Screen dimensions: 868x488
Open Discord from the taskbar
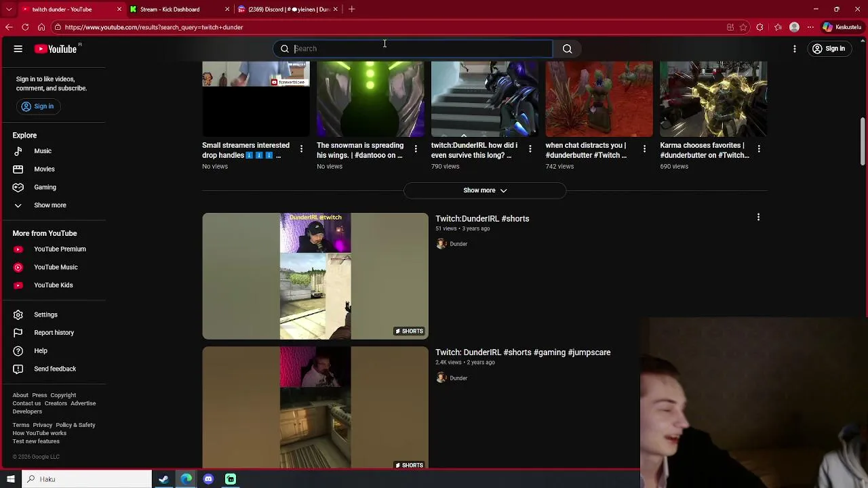click(x=208, y=479)
